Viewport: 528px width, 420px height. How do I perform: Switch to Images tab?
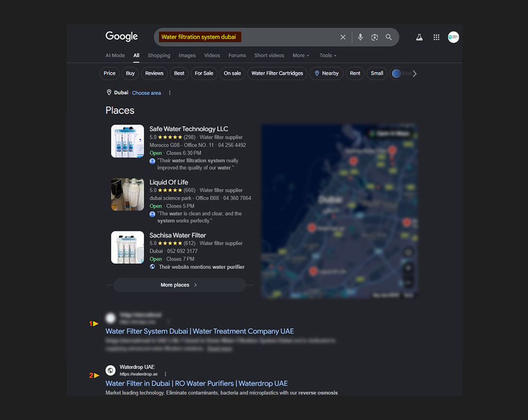[x=187, y=55]
